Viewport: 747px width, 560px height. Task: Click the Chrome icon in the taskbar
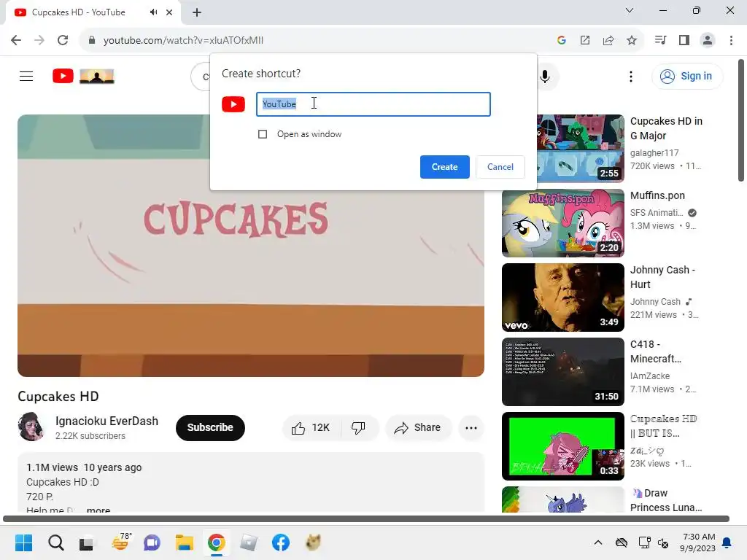tap(216, 542)
